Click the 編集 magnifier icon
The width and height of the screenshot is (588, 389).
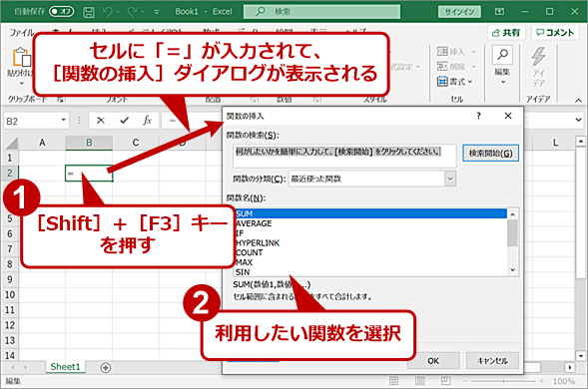click(502, 55)
